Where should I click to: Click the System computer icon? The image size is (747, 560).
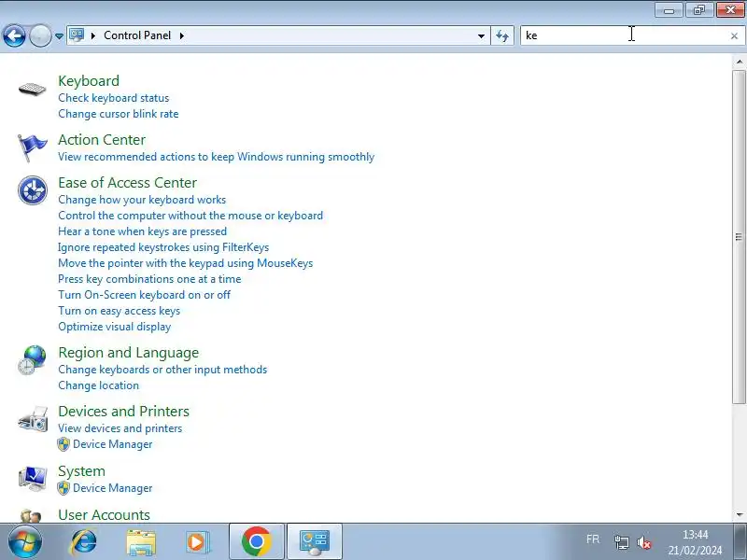[x=33, y=479]
